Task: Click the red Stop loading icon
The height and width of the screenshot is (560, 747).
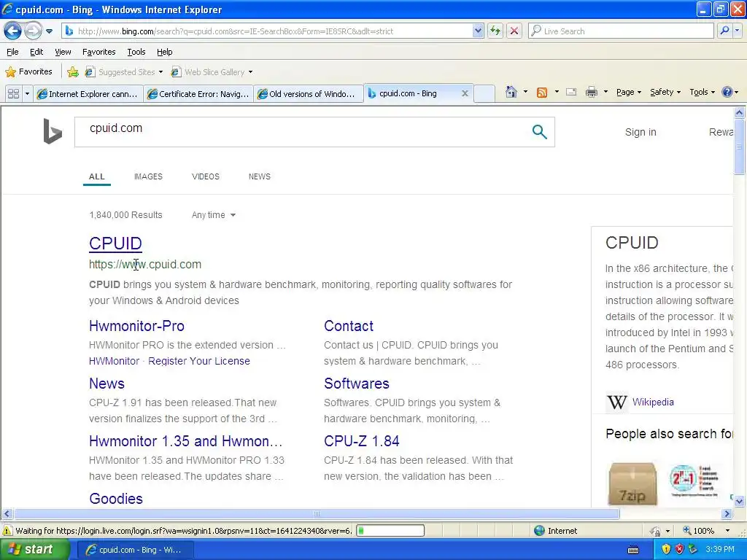Action: (514, 31)
